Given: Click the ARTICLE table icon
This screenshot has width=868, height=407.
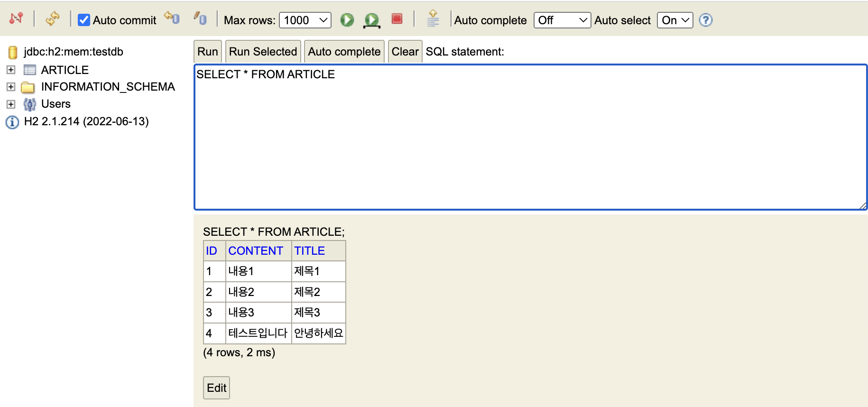Looking at the screenshot, I should [29, 70].
